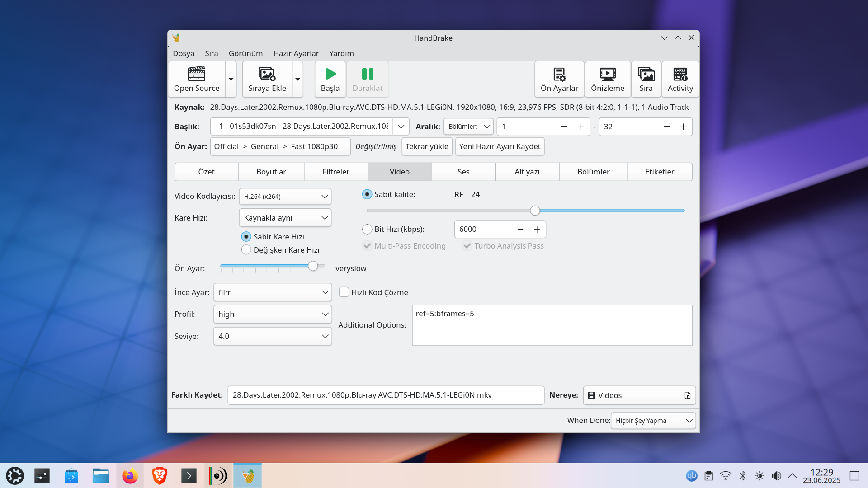The height and width of the screenshot is (488, 868).
Task: Open the Activity log window
Action: point(680,80)
